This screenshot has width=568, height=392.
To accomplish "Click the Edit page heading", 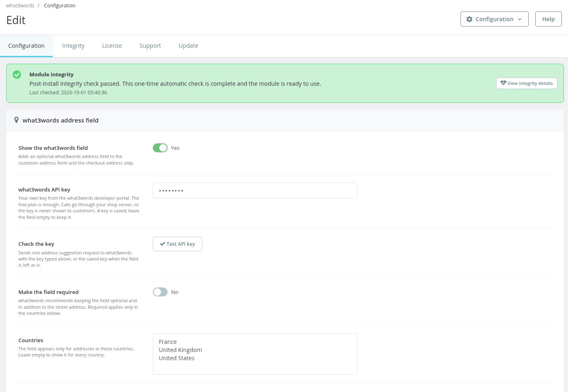I will (16, 20).
